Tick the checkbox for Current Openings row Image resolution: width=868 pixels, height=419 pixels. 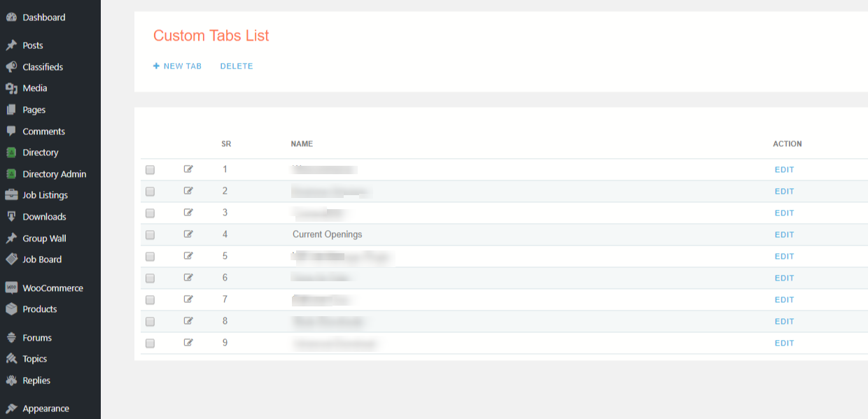150,235
